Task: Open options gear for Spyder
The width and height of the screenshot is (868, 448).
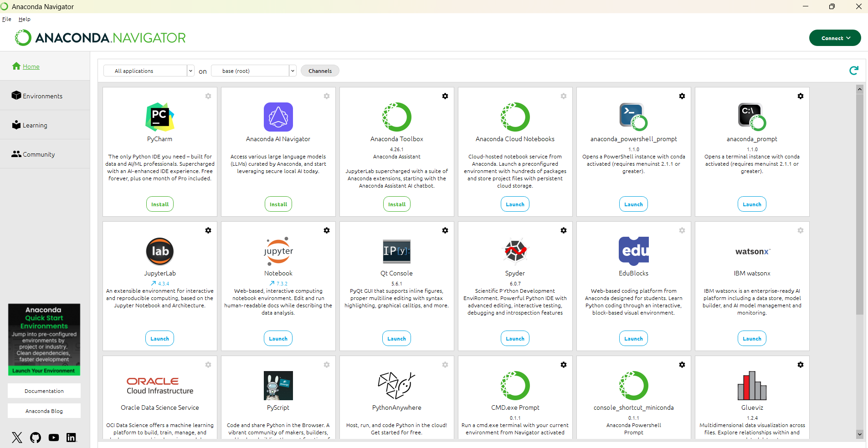Action: point(564,230)
